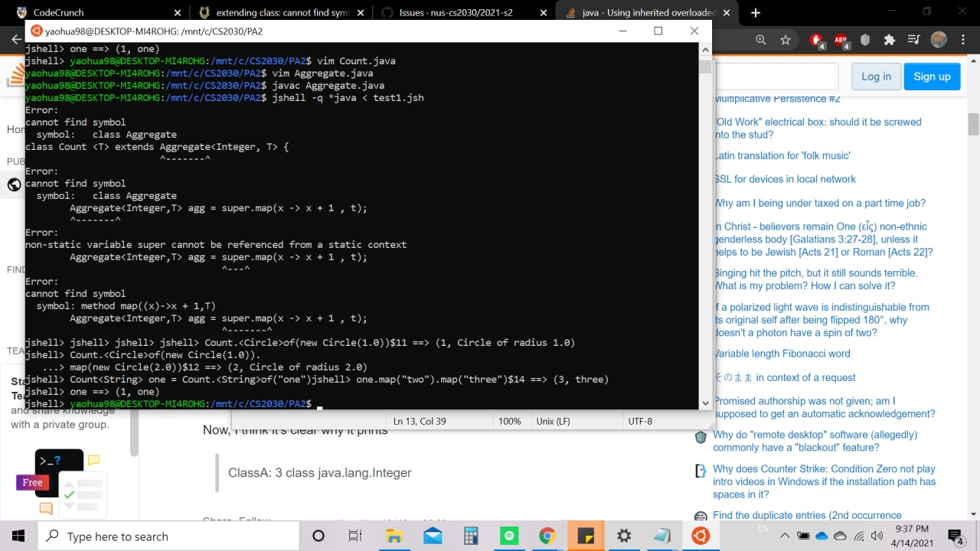Open the 'Variable length Fibonacci word' link

782,354
